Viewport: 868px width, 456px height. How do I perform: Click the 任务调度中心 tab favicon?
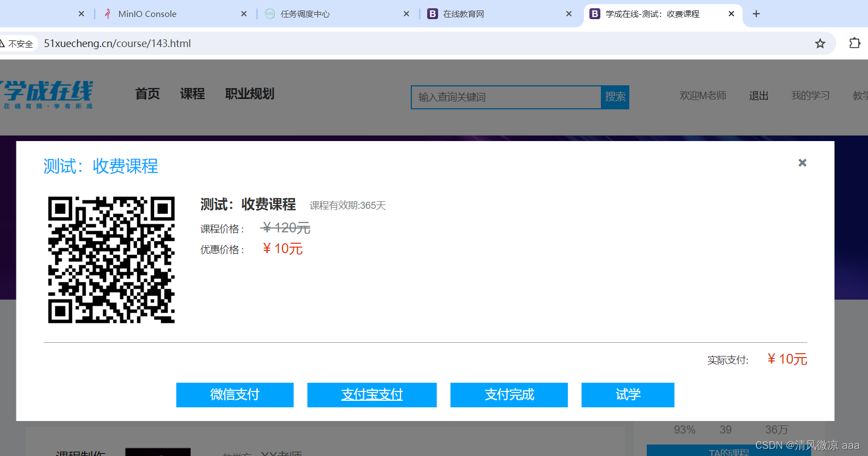270,14
